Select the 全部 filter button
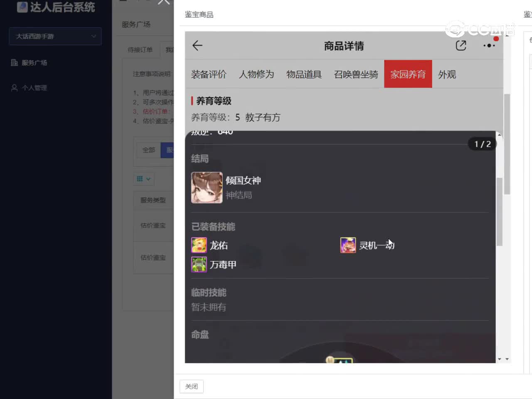The image size is (532, 399). (149, 150)
